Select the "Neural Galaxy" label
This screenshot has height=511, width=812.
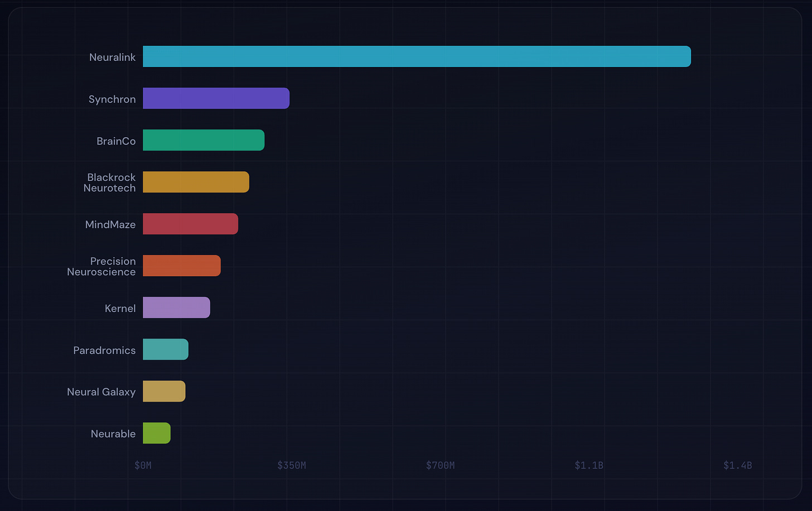101,392
